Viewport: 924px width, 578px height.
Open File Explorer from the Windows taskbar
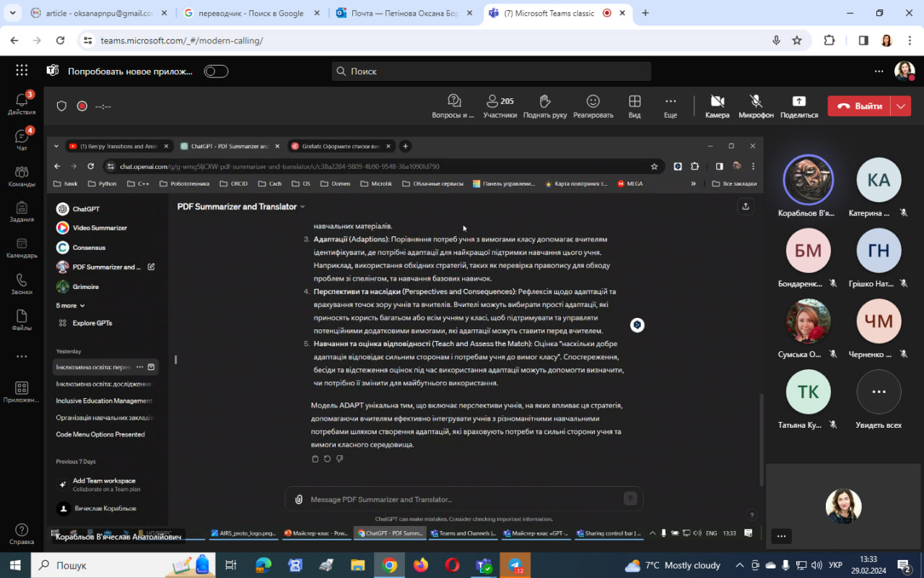pos(358,565)
